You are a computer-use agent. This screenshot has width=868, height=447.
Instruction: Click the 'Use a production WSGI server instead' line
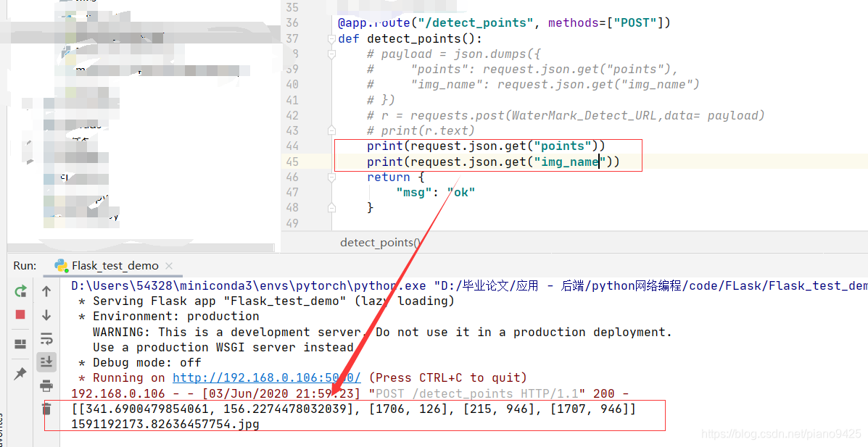coord(223,348)
